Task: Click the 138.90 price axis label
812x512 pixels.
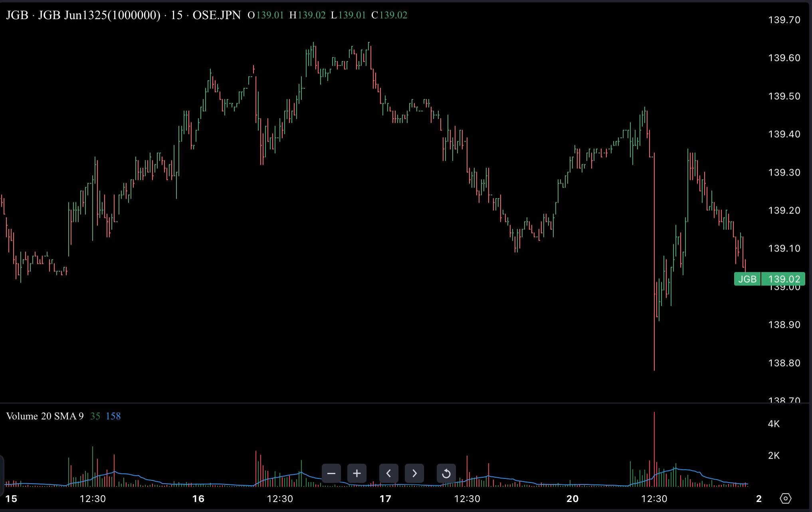Action: click(x=784, y=325)
